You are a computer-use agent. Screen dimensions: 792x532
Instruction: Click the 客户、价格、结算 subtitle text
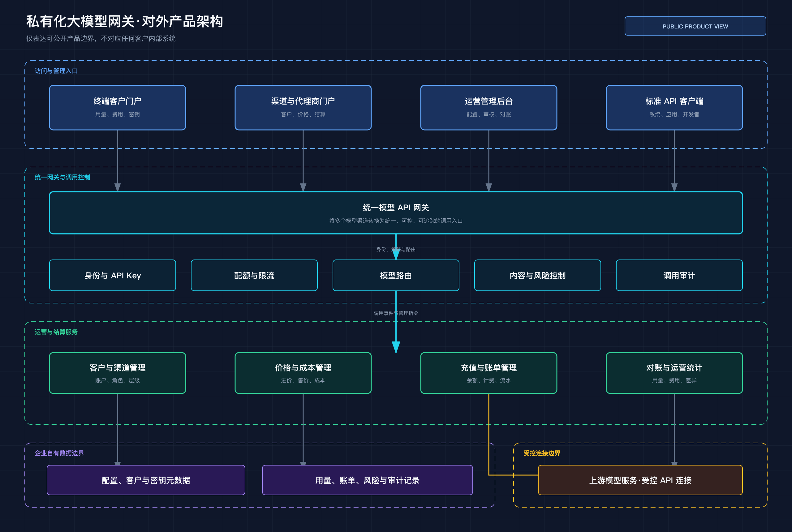303,114
